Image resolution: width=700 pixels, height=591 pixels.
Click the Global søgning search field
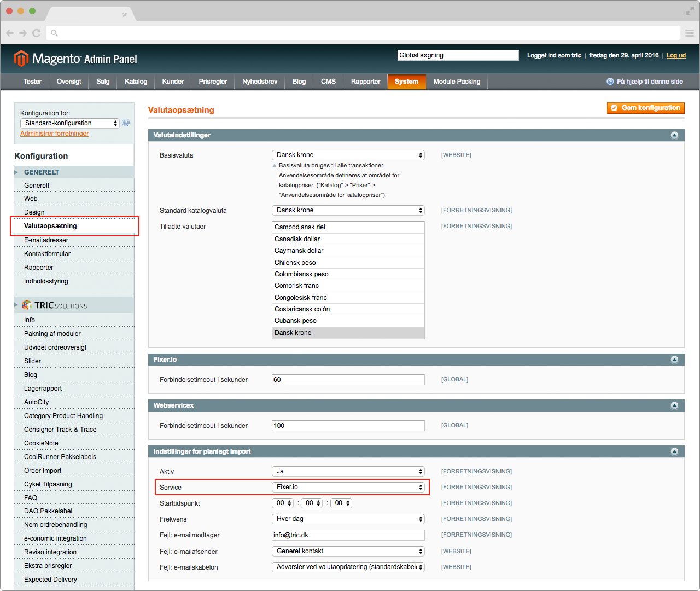click(458, 55)
